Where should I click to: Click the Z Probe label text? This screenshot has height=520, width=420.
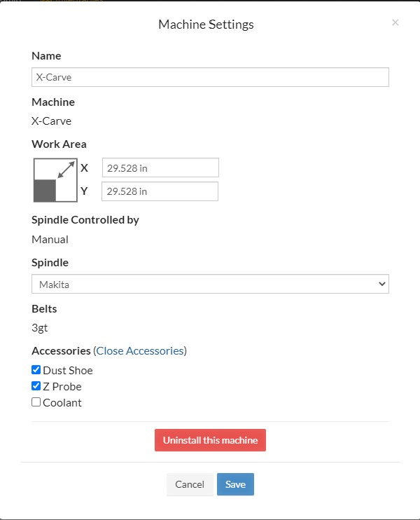[62, 386]
